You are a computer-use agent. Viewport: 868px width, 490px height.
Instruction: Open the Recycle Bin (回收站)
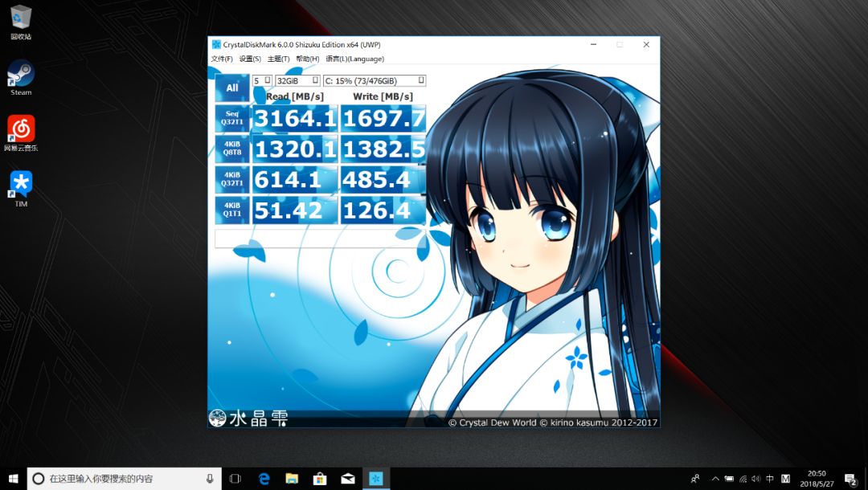(20, 18)
